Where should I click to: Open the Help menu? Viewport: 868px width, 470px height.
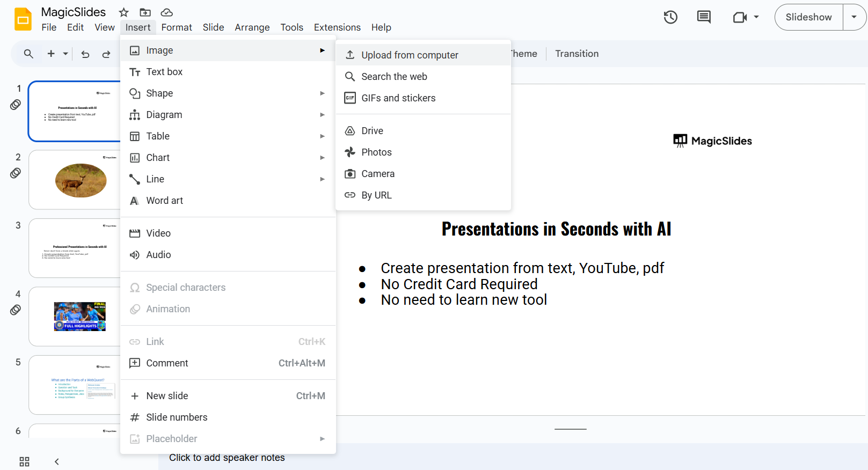point(381,27)
